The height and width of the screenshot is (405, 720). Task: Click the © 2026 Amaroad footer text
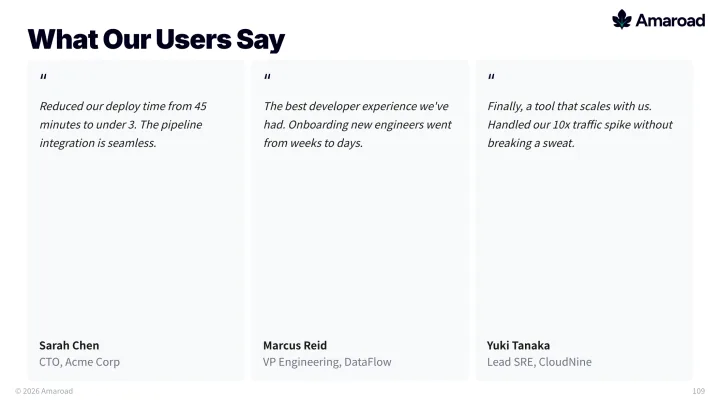pyautogui.click(x=44, y=391)
